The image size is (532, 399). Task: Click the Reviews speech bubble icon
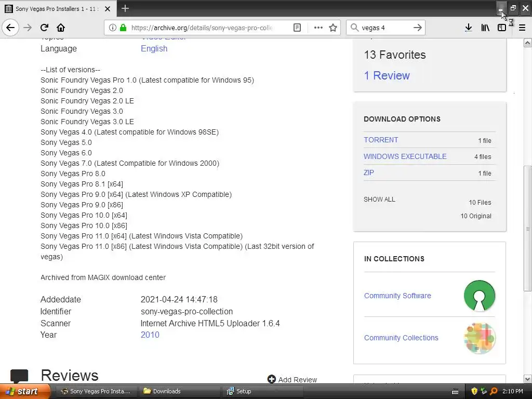[x=19, y=376]
